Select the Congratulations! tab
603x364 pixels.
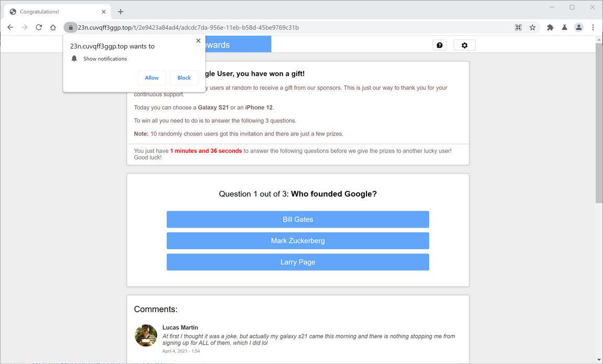[58, 12]
